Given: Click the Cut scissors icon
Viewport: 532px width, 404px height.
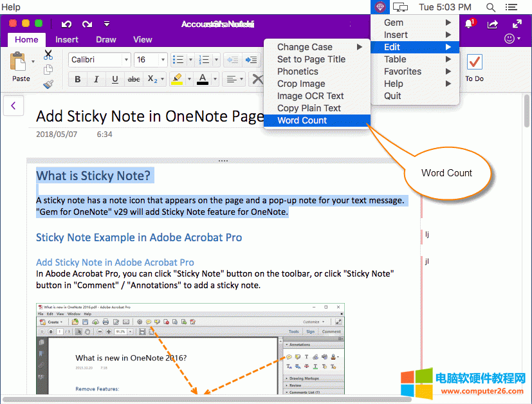Looking at the screenshot, I should pos(48,55).
